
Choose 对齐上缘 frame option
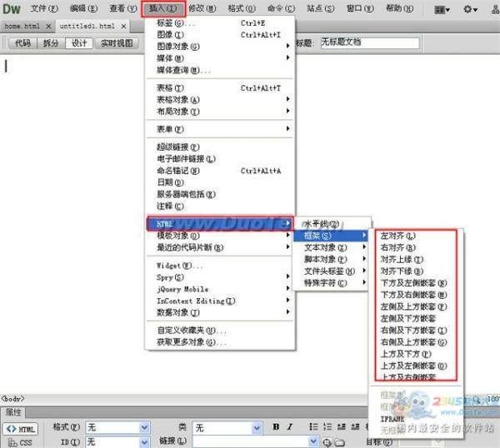point(416,259)
